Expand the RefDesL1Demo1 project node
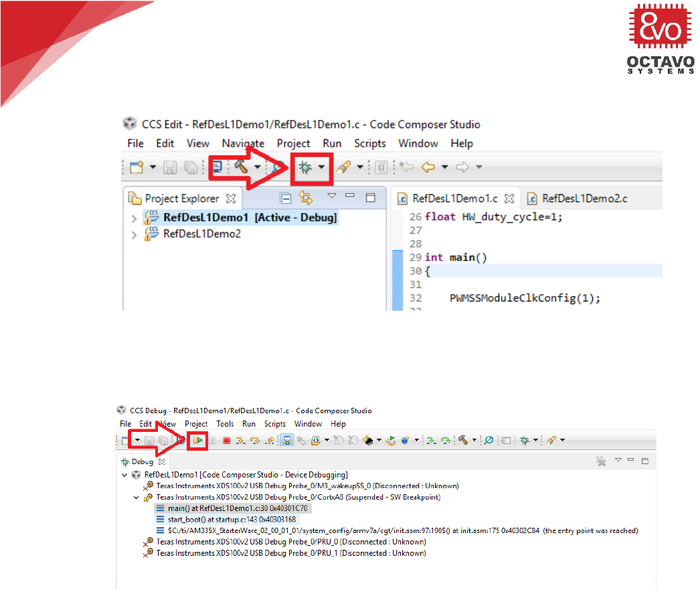Screen dimensions: 700x590 134,218
